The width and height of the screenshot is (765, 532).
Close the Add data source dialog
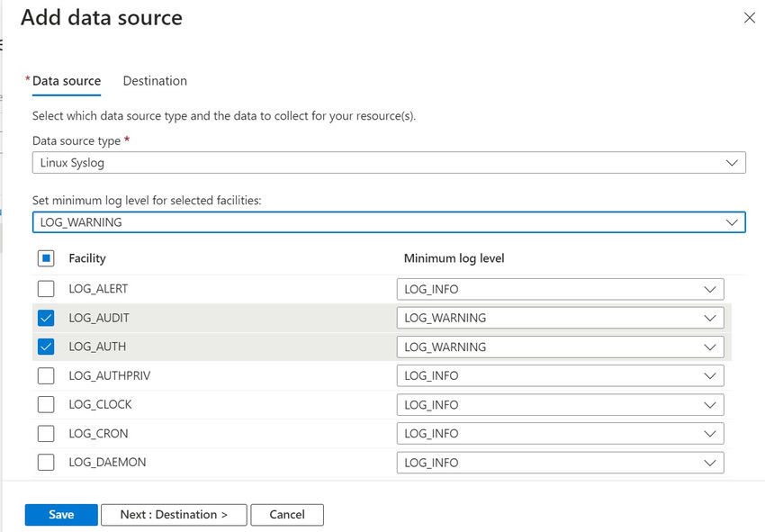pyautogui.click(x=750, y=17)
